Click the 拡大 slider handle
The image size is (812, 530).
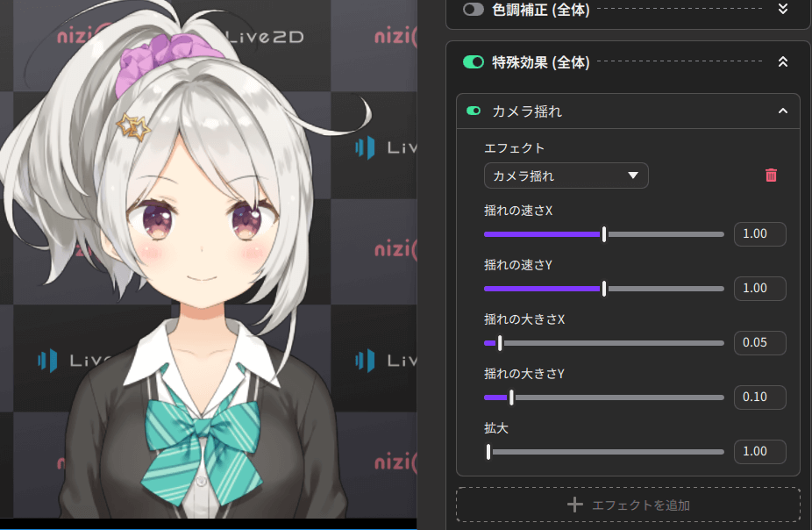click(x=488, y=452)
